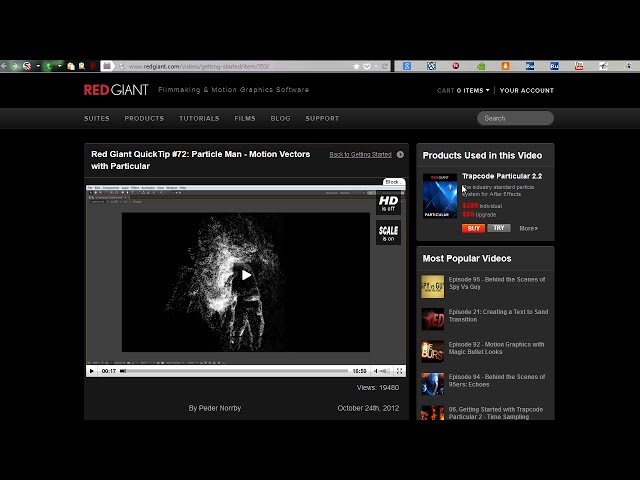Image resolution: width=640 pixels, height=480 pixels.
Task: Open dropdown arrow beside green phone icon
Action: [60, 66]
